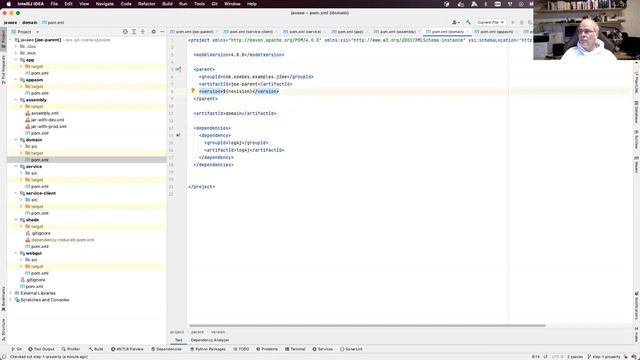Toggle the Pull Requests side panel button

3,70
